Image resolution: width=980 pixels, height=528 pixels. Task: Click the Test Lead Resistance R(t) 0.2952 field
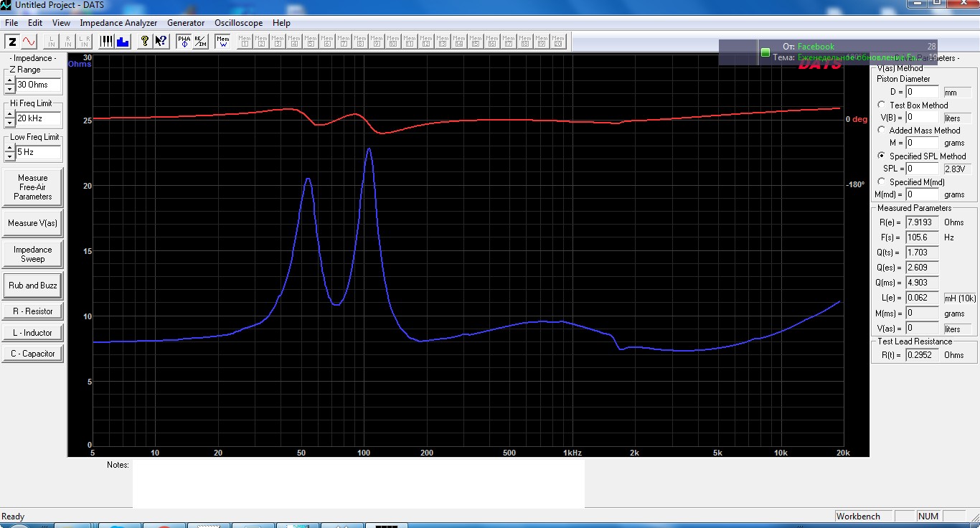(x=922, y=354)
